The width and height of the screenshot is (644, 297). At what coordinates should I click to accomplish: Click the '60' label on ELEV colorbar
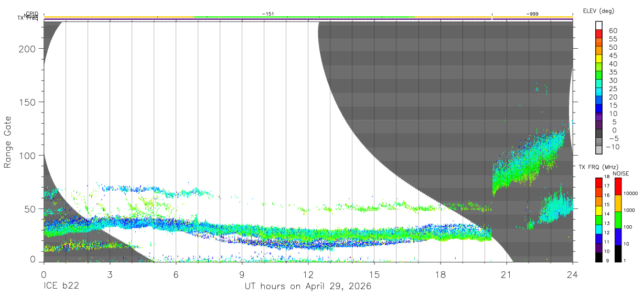coord(613,31)
